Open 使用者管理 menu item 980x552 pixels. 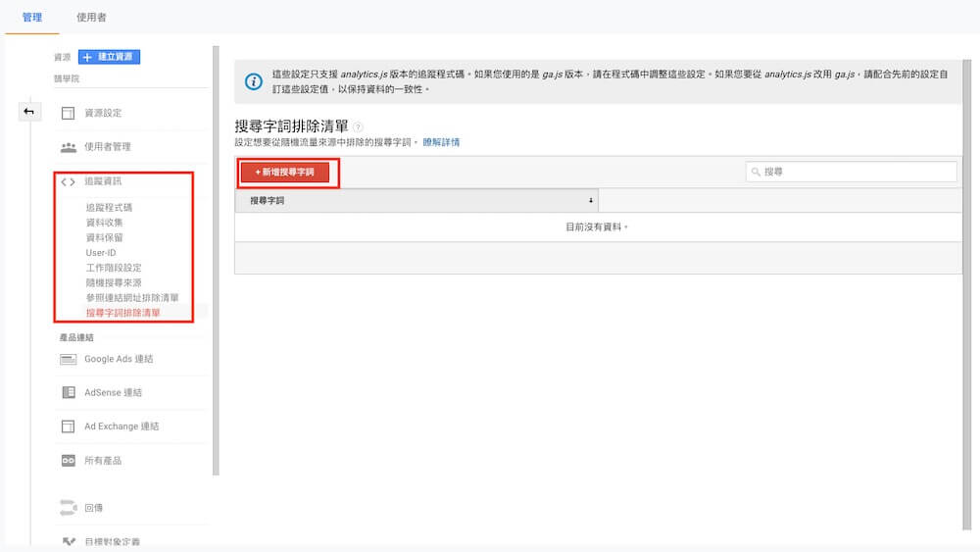point(108,147)
